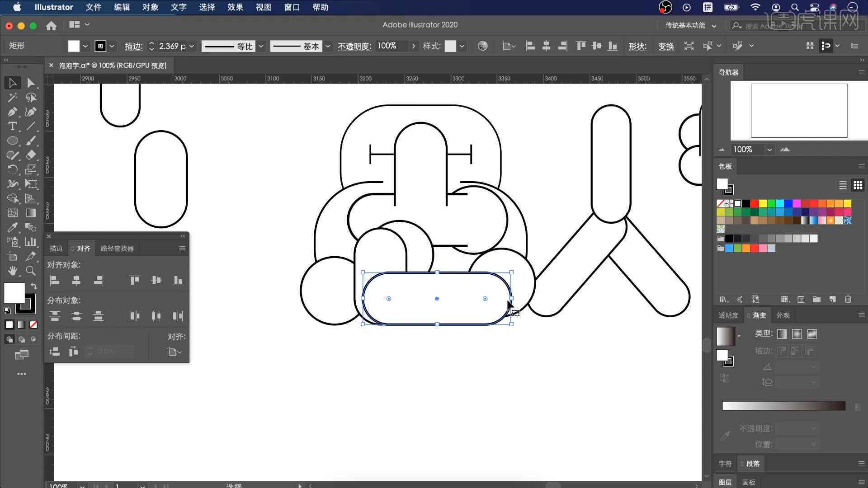Select the Eyedropper tool

tap(12, 227)
